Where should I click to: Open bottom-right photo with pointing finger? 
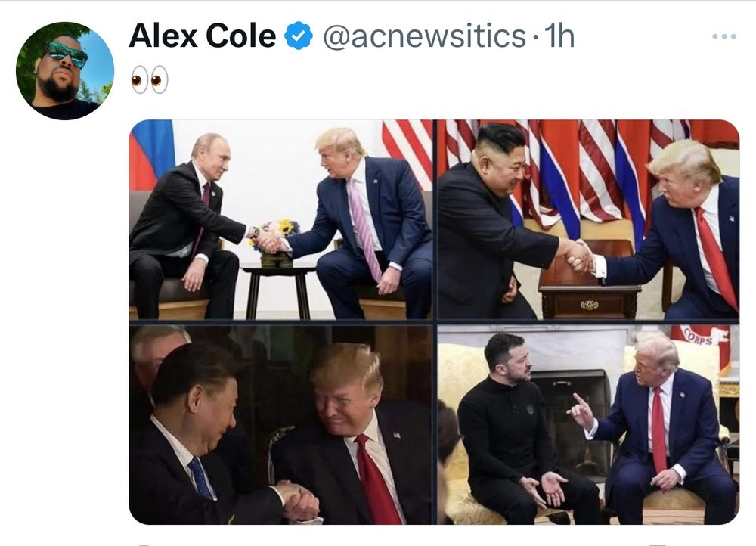588,424
